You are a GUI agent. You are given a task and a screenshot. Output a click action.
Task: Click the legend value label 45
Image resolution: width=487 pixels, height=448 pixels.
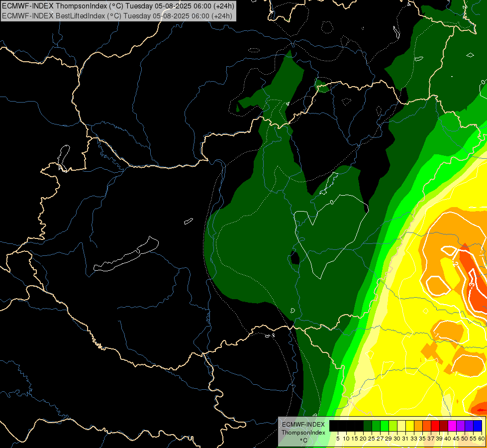pyautogui.click(x=457, y=439)
